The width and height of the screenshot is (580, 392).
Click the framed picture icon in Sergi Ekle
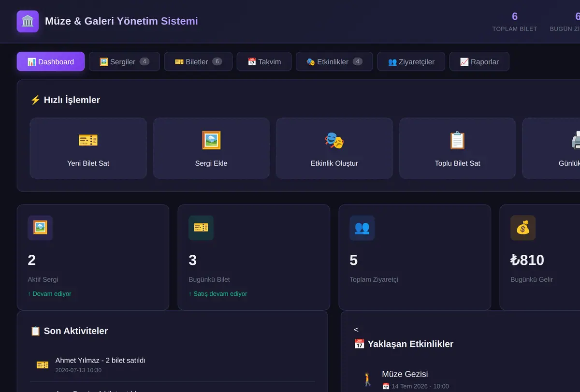click(x=211, y=140)
